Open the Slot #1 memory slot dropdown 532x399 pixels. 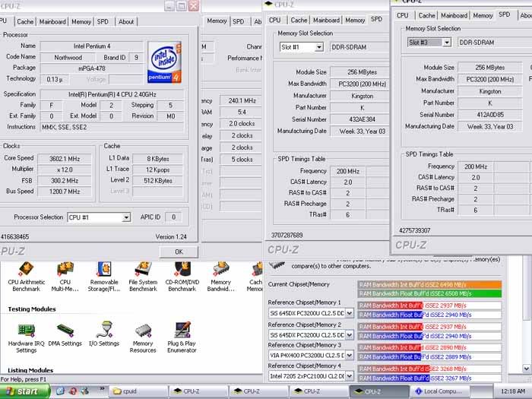pos(319,47)
